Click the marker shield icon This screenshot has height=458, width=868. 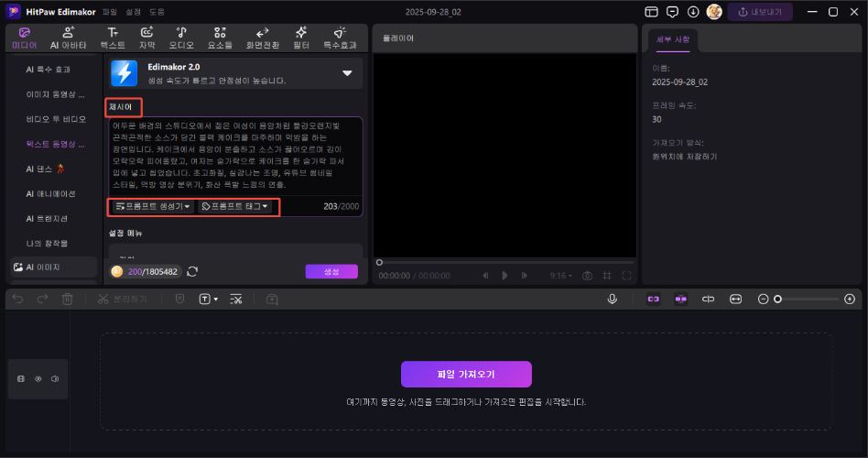click(179, 299)
